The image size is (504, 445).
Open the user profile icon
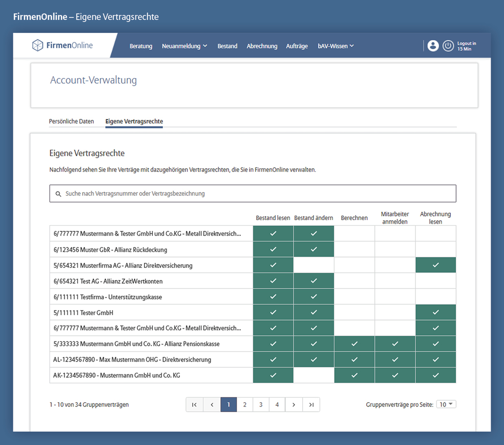tap(433, 46)
